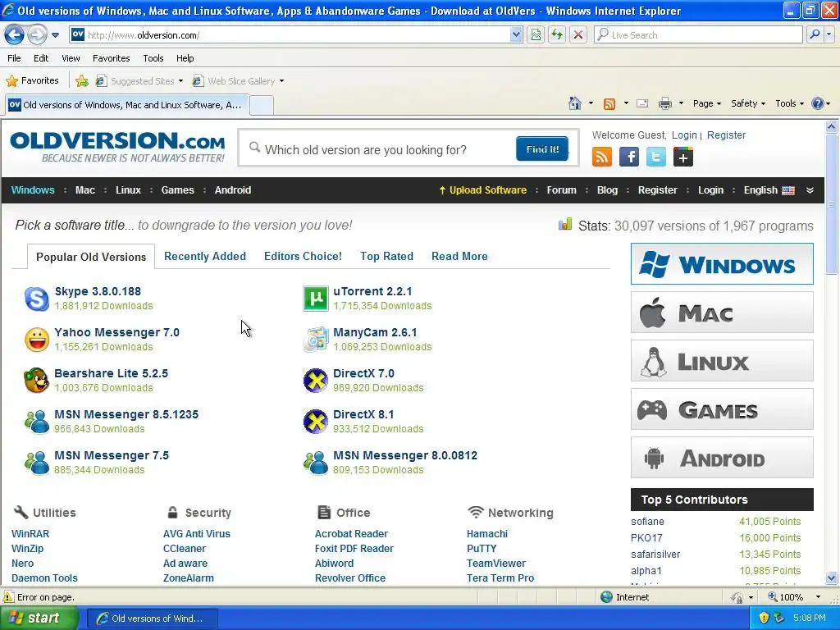Click the uTorrent 2.2.1 icon
The height and width of the screenshot is (630, 840).
tap(316, 299)
